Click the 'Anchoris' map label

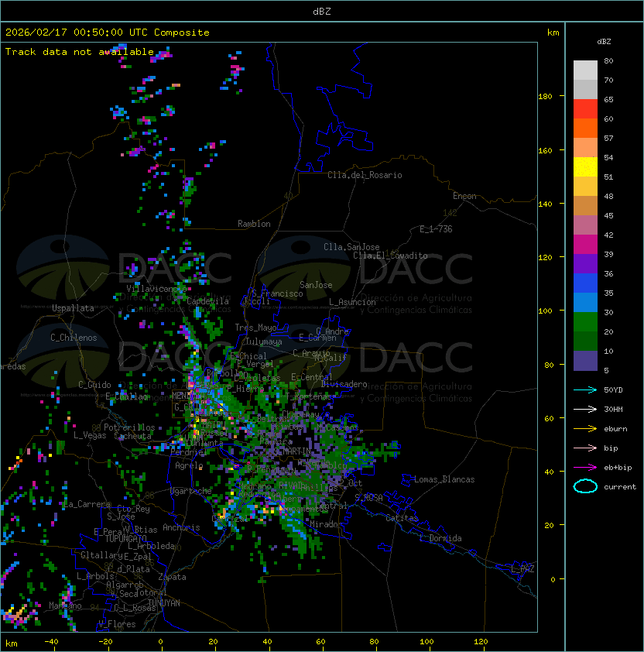pos(181,528)
